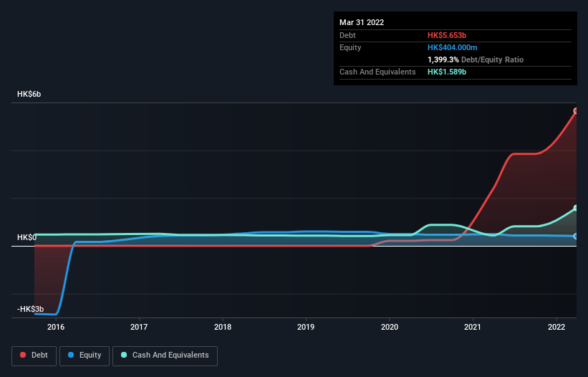Click the HK$5.653b debt value

(x=447, y=35)
